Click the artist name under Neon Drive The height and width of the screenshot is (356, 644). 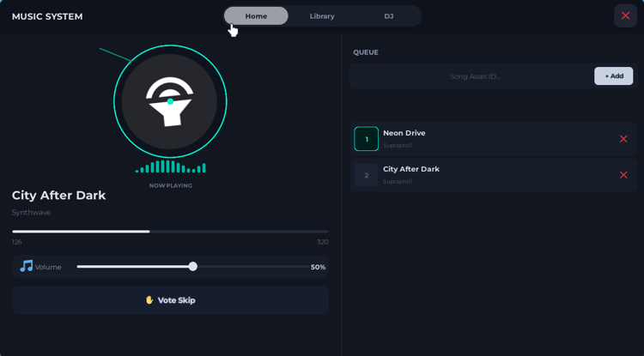click(x=398, y=145)
